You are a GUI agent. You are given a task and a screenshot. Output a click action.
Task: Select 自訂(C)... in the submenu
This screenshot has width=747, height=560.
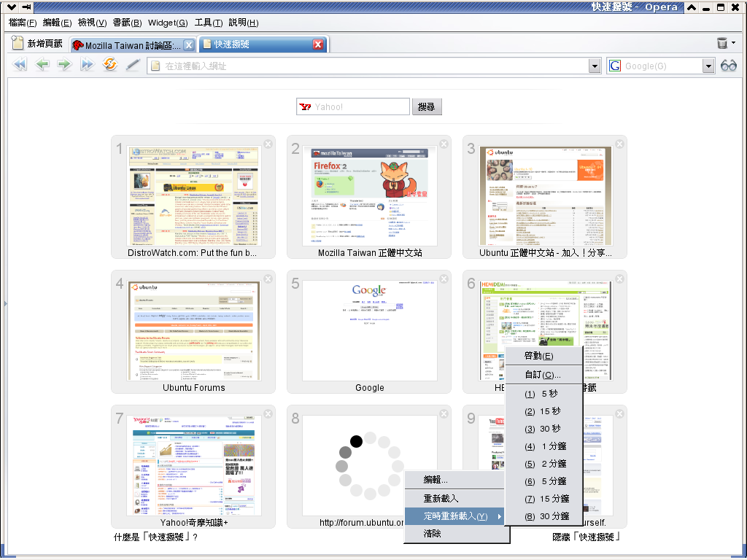click(x=543, y=375)
